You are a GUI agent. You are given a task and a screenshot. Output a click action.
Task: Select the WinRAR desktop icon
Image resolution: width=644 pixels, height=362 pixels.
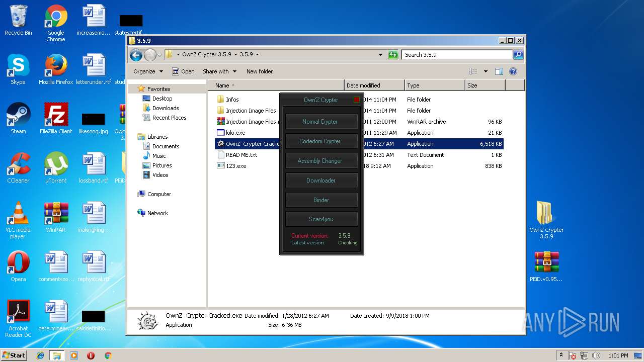(56, 217)
